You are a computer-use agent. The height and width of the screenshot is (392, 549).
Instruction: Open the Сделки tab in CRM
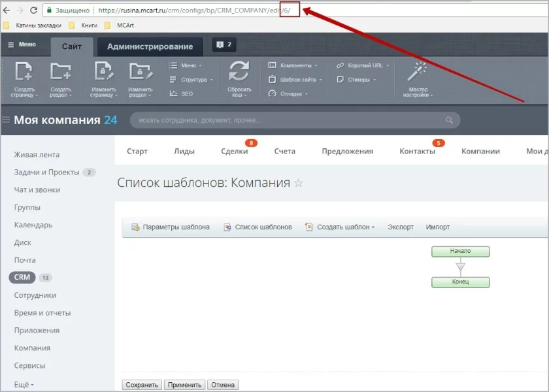(235, 151)
